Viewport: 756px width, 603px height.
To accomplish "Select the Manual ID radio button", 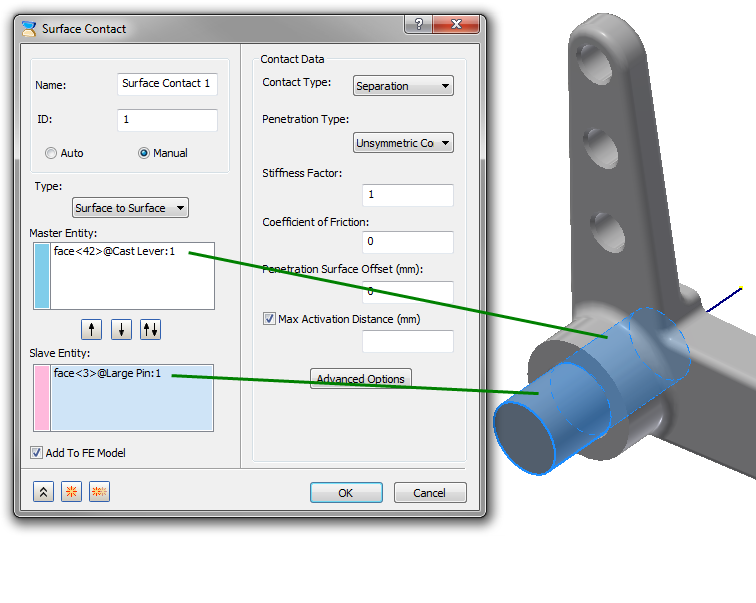I will pyautogui.click(x=144, y=153).
